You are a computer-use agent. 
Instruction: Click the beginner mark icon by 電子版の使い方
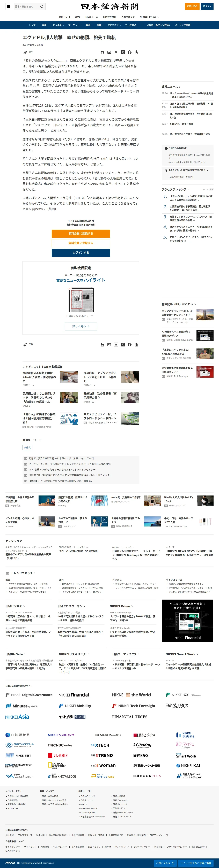click(166, 170)
